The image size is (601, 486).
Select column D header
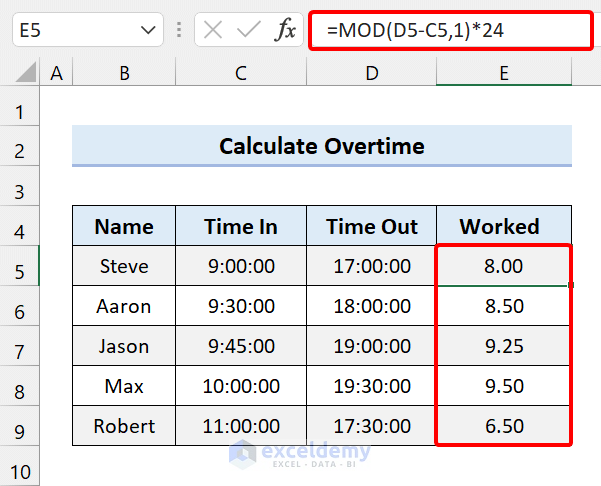pos(371,73)
